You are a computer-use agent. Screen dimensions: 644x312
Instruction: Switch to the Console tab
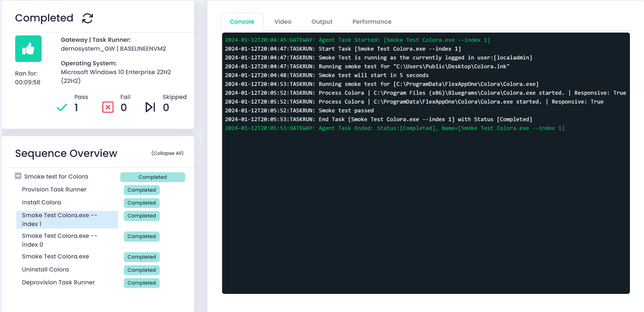[242, 22]
